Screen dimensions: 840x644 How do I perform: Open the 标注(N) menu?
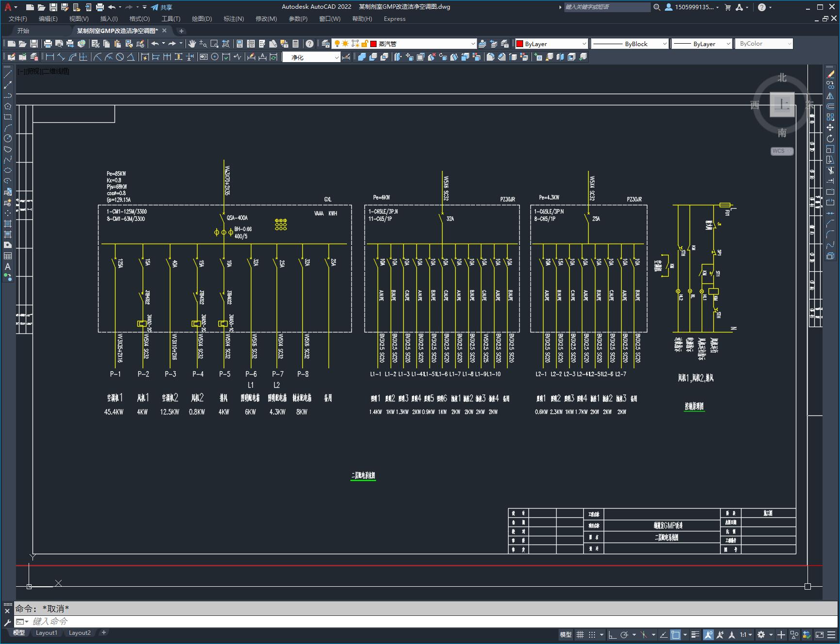[233, 18]
